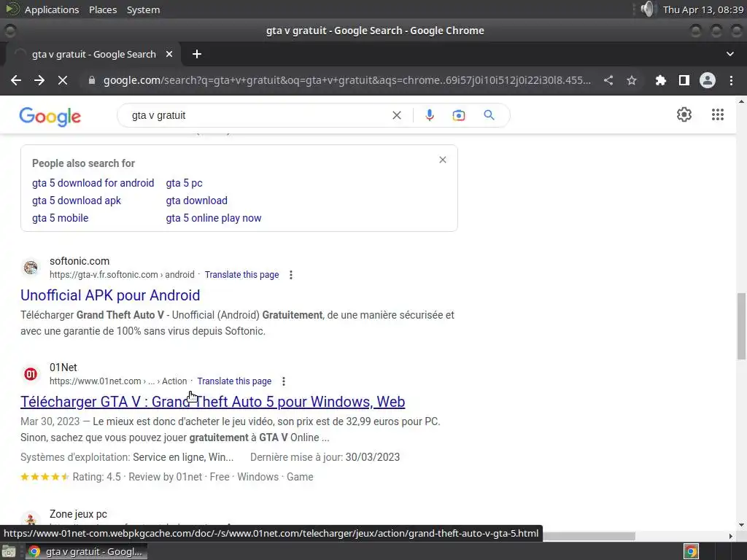Search gta 5 pc suggestion
The height and width of the screenshot is (560, 747).
pyautogui.click(x=184, y=183)
